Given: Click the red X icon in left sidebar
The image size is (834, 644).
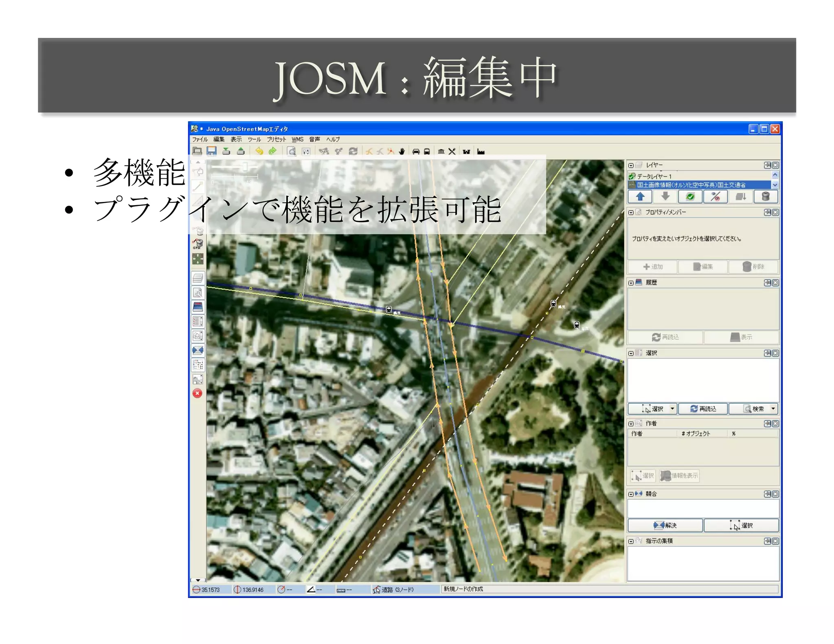Looking at the screenshot, I should pyautogui.click(x=198, y=393).
